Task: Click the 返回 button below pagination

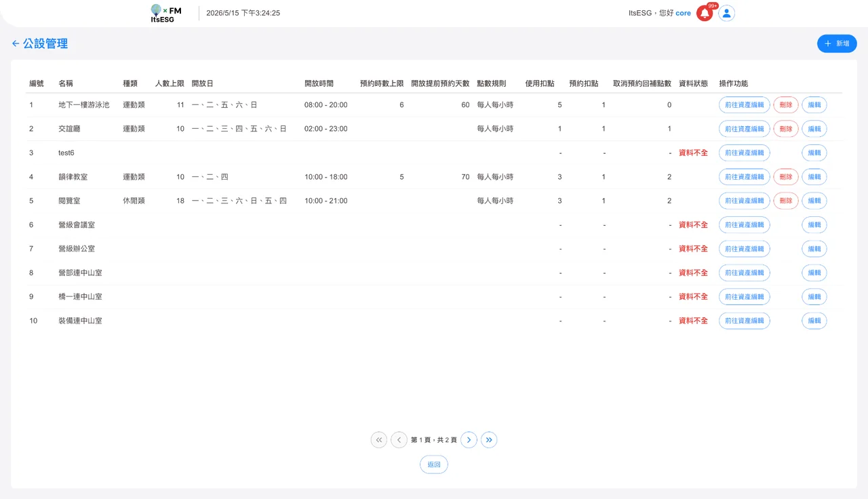Action: 434,464
